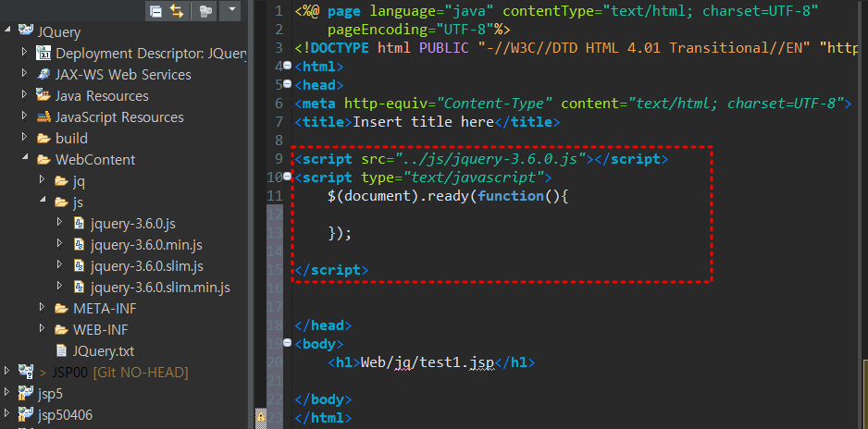Select the 'WebContent' folder label
868x429 pixels.
coord(95,160)
